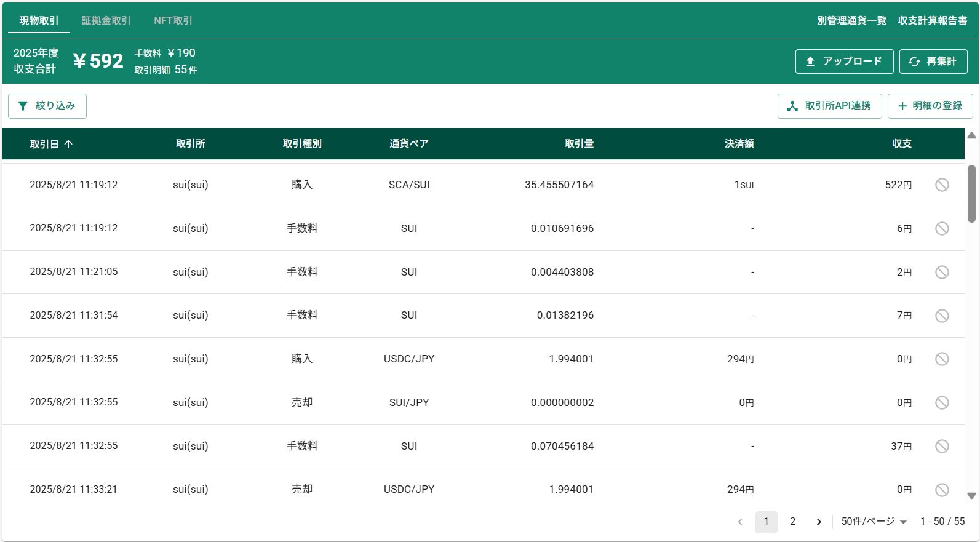This screenshot has width=980, height=542.
Task: Click the 取引所 column header
Action: (x=191, y=144)
